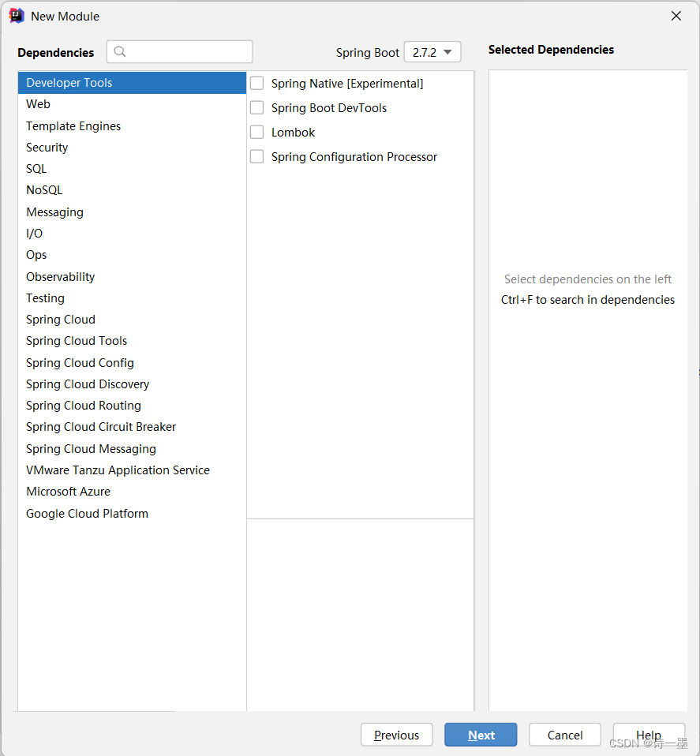Select the Spring Cloud category

(x=132, y=319)
